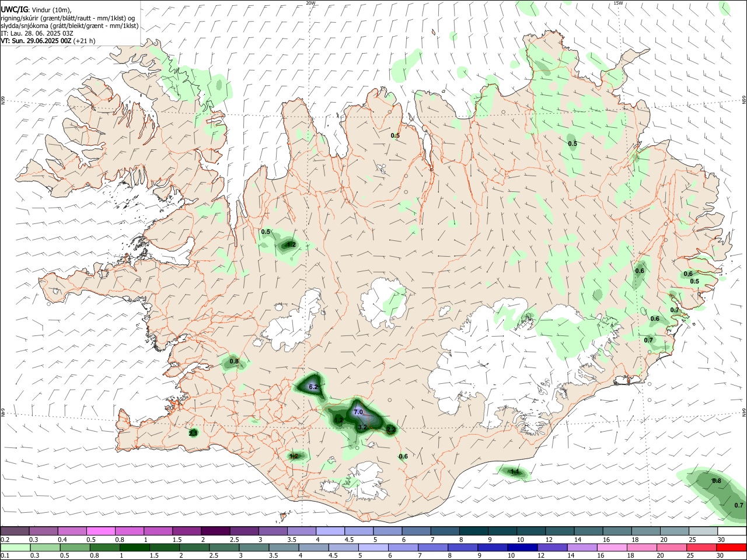Click the white 30 swatch in snow legend
Image resolution: width=747 pixels, height=560 pixels.
[731, 531]
